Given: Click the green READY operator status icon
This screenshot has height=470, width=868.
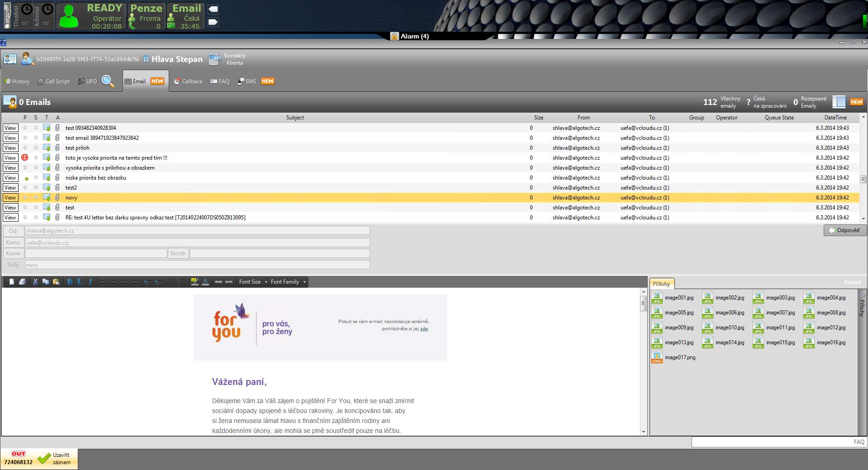Looking at the screenshot, I should (x=69, y=16).
